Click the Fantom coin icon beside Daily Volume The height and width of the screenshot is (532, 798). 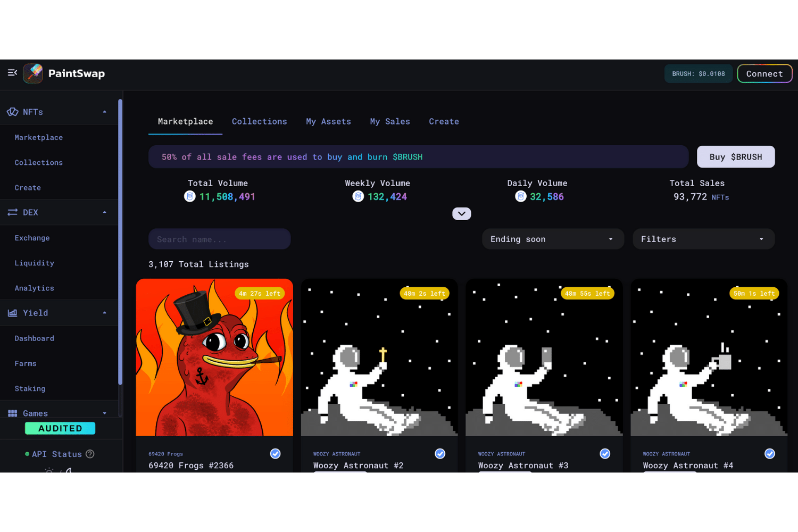(x=520, y=196)
